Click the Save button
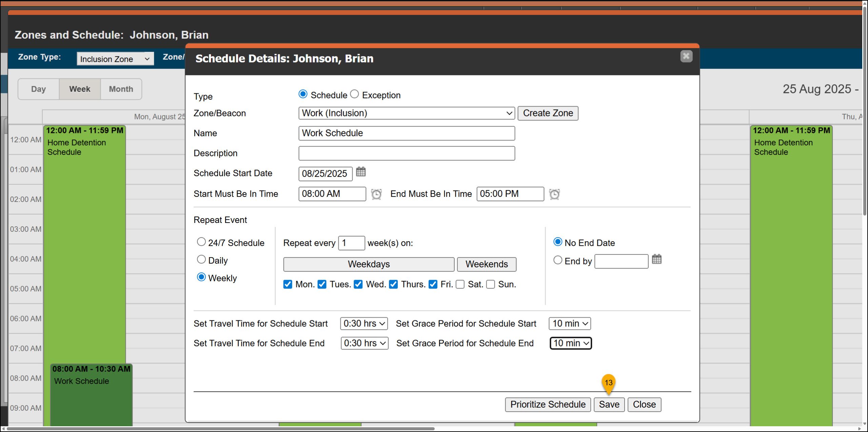 (609, 405)
